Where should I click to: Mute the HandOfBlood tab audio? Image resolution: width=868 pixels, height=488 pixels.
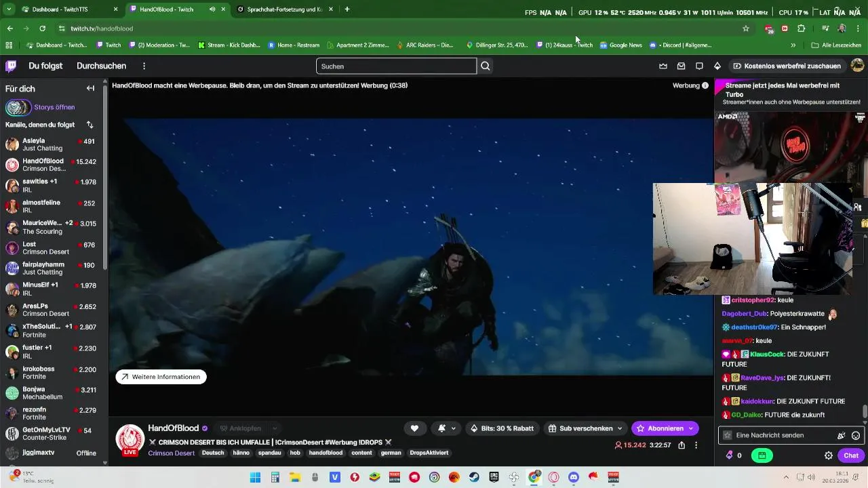212,9
